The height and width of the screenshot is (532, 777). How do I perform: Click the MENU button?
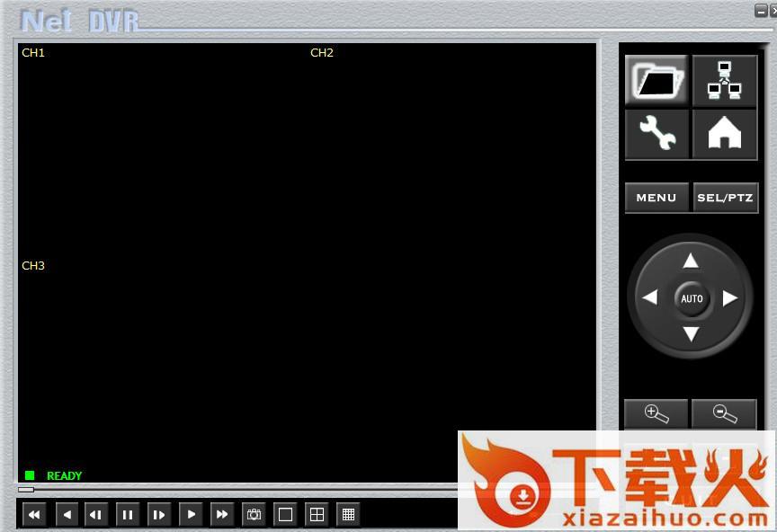tap(656, 198)
